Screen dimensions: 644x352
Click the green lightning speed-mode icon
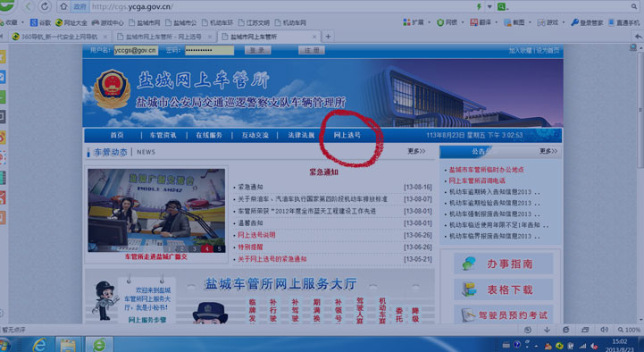pos(479,6)
